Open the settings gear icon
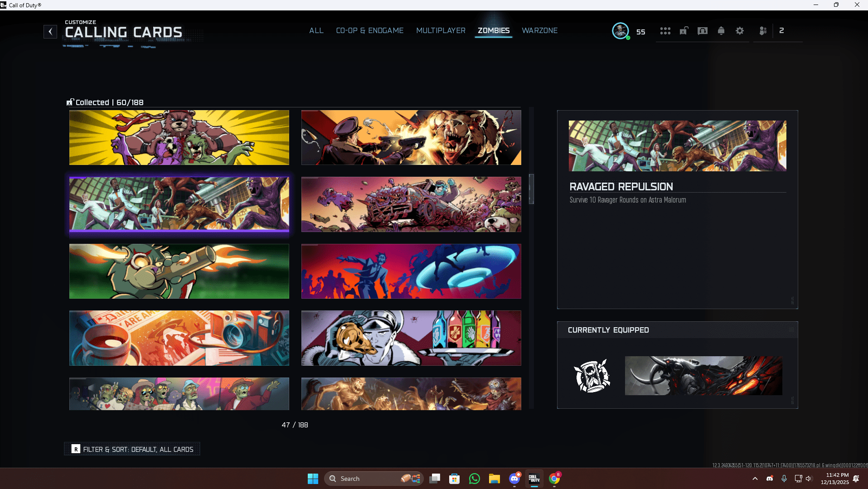Image resolution: width=868 pixels, height=489 pixels. click(739, 31)
